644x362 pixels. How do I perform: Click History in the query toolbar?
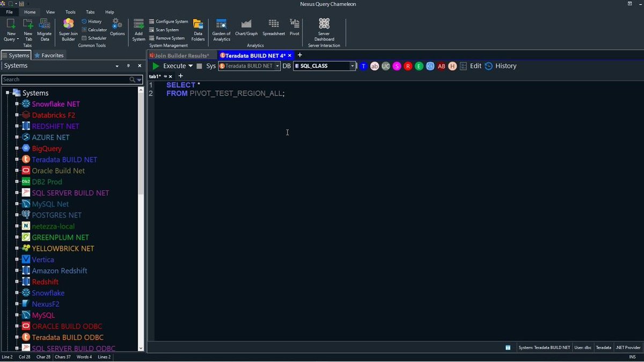500,66
